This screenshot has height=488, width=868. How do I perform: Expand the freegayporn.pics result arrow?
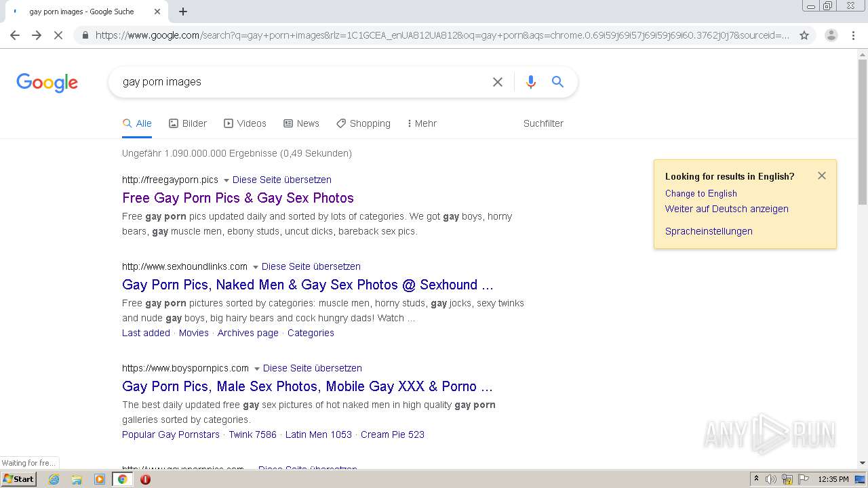click(x=226, y=180)
